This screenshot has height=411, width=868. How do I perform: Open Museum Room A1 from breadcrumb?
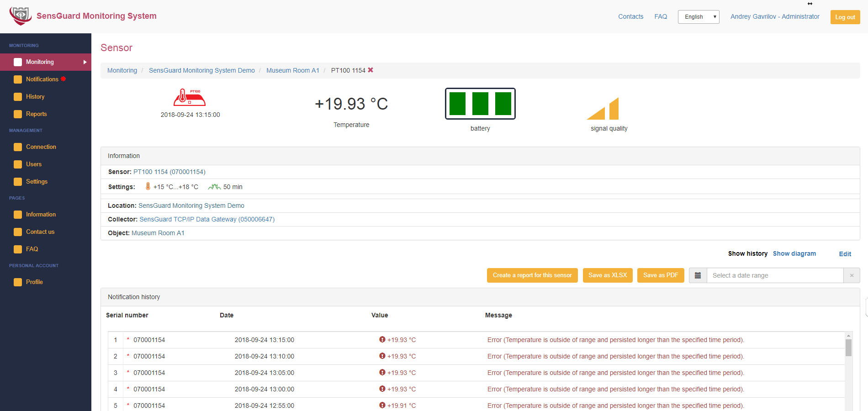293,70
